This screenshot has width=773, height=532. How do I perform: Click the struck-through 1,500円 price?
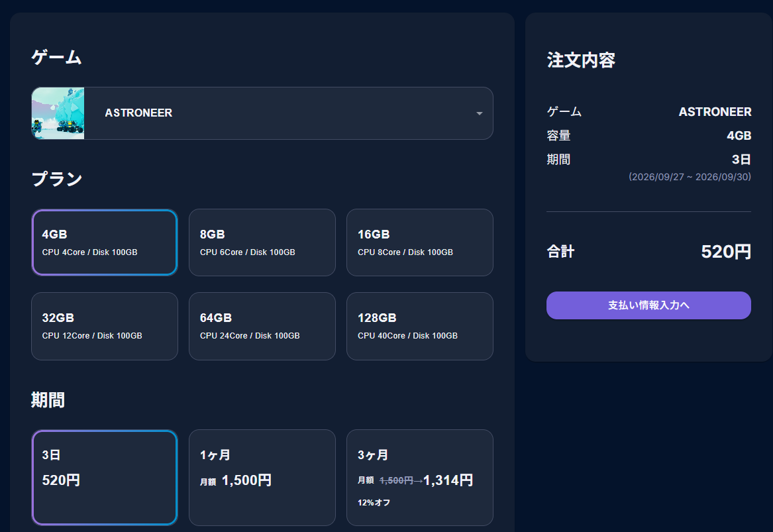click(x=396, y=481)
